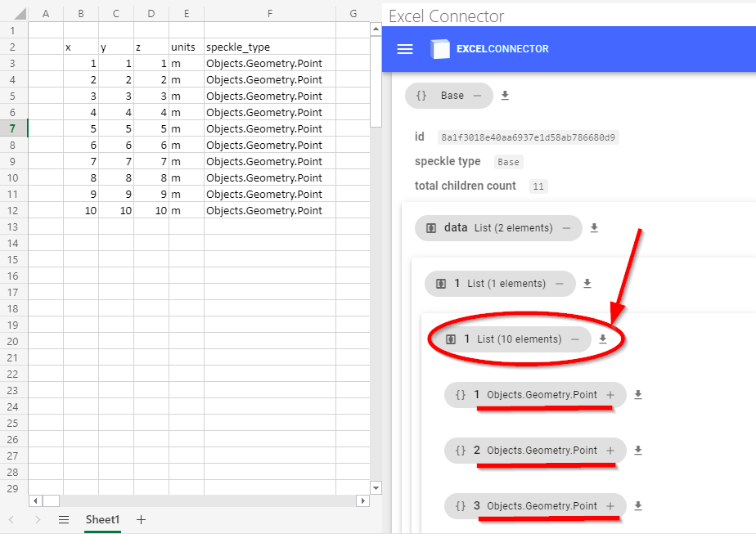Download Objects.Geometry.Point item 1
Screen dimensions: 756x534
(x=638, y=395)
